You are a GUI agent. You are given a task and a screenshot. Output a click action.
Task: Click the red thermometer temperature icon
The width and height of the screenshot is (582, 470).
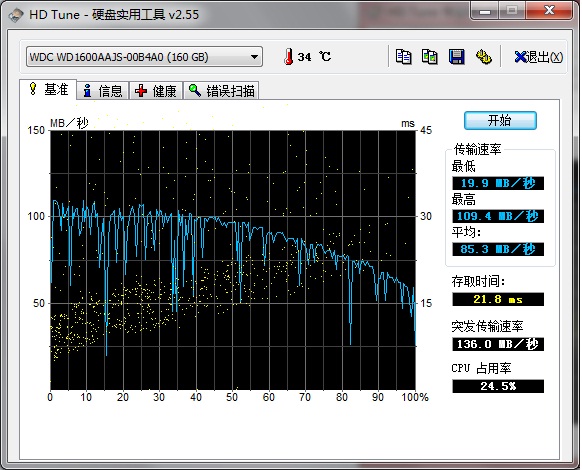[x=288, y=57]
